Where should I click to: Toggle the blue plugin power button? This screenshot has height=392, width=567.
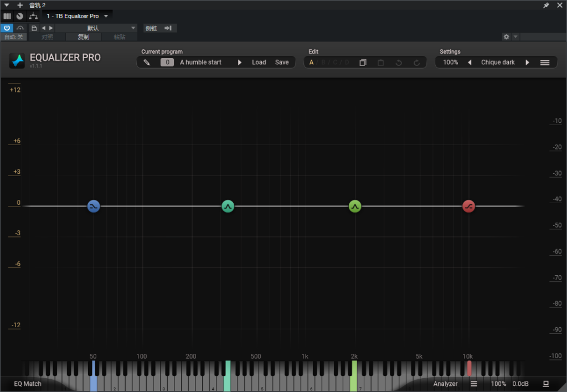click(x=7, y=28)
